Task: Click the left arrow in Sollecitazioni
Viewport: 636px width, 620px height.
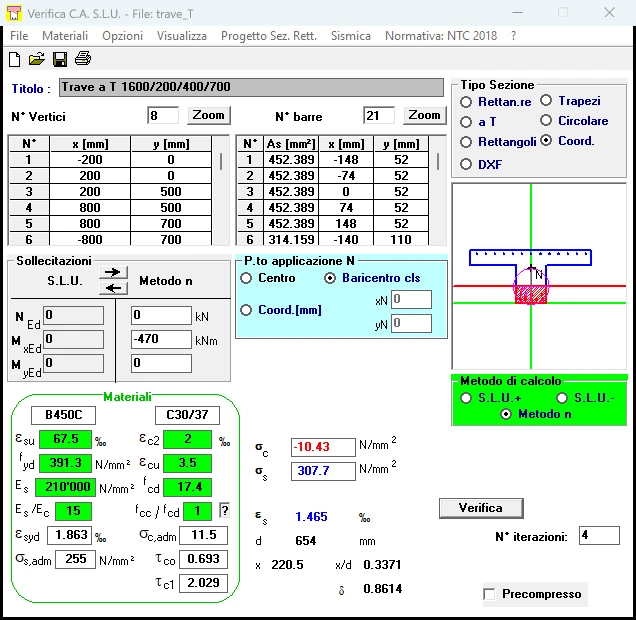Action: tap(113, 288)
